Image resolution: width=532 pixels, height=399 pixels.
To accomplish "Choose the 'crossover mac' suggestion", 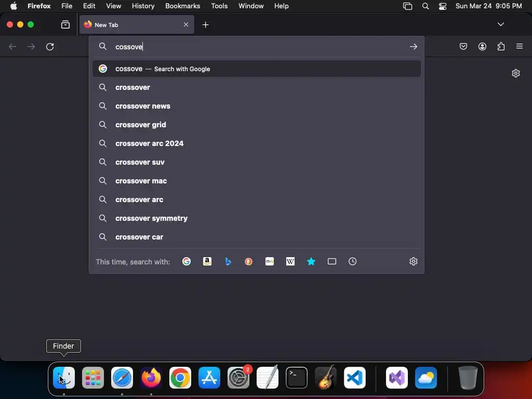I will coord(257,181).
